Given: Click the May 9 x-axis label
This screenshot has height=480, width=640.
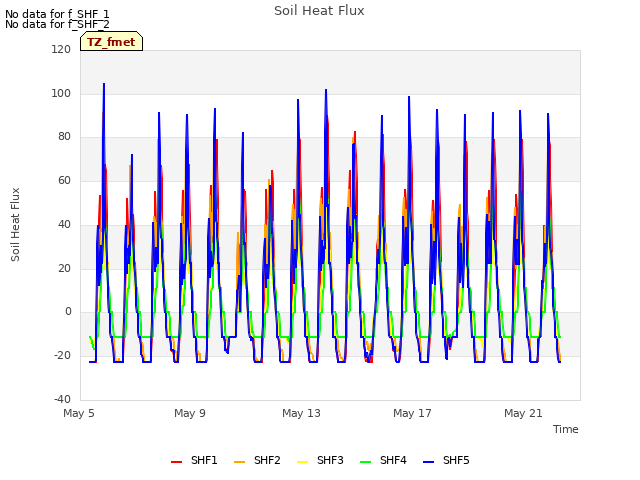Looking at the screenshot, I should [x=190, y=413].
